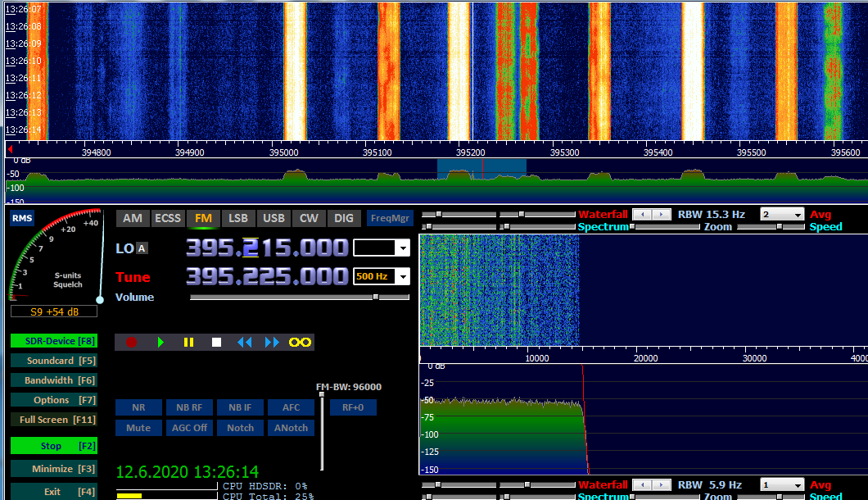Select the USB demodulation mode

[x=274, y=218]
